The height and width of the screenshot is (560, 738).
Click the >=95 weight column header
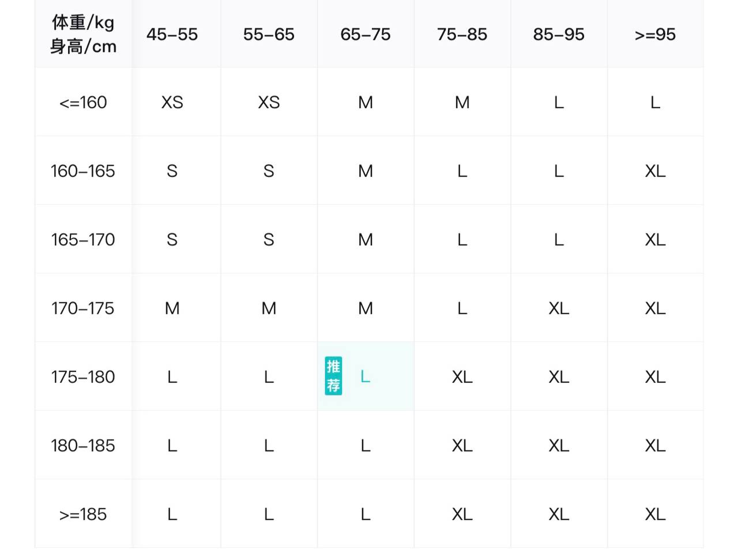[x=655, y=35]
